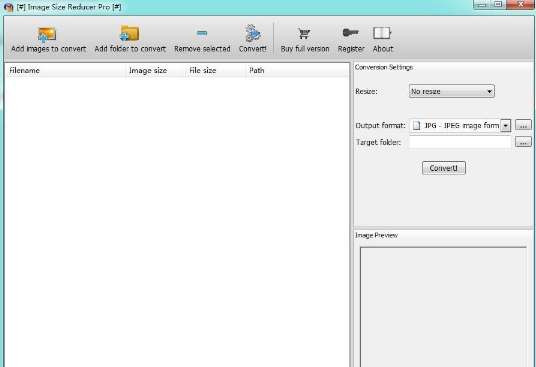Open the Output format dropdown arrow

click(506, 125)
